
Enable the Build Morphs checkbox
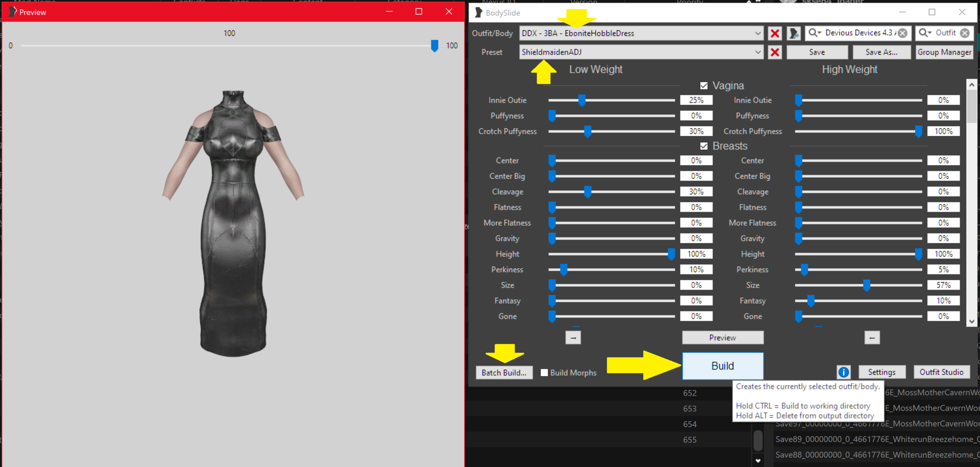click(x=545, y=372)
